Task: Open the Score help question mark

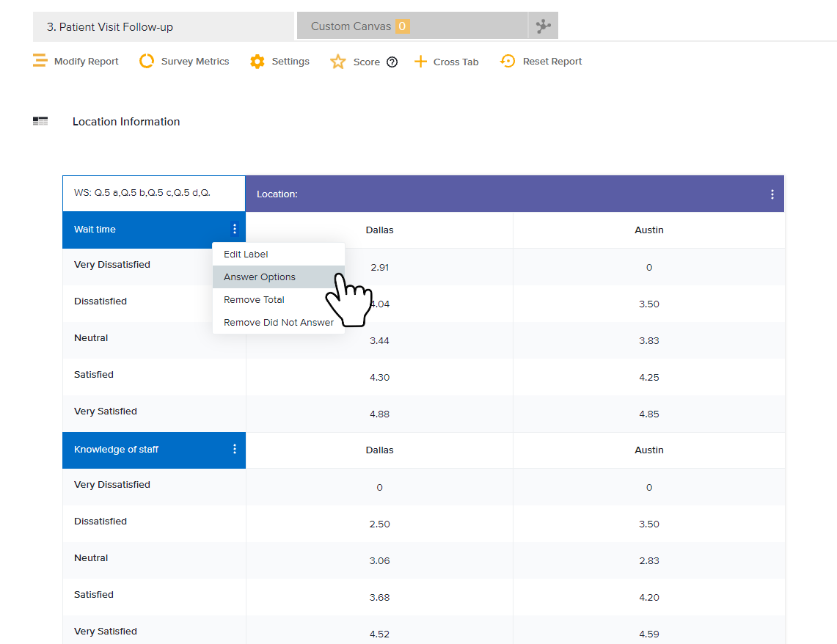Action: point(392,62)
